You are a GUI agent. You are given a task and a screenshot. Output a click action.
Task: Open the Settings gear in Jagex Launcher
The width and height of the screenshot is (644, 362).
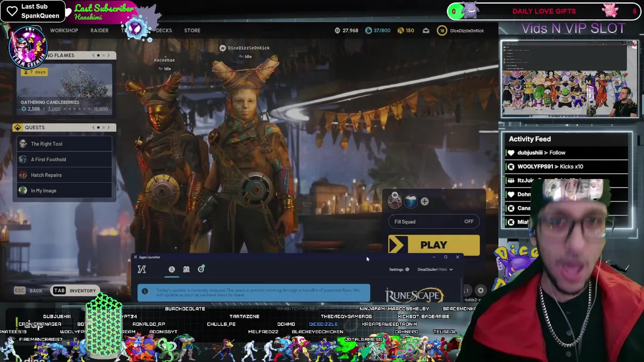pyautogui.click(x=407, y=269)
